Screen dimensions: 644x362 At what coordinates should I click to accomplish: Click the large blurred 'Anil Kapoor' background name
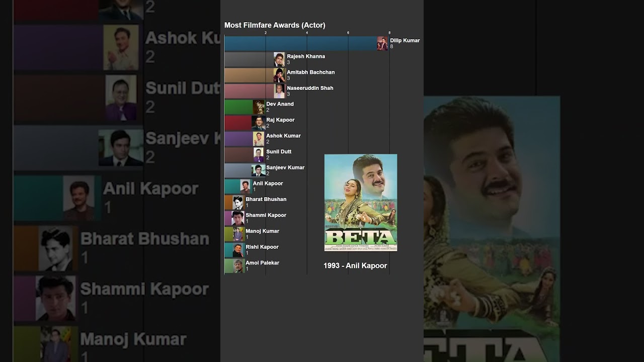pyautogui.click(x=150, y=190)
